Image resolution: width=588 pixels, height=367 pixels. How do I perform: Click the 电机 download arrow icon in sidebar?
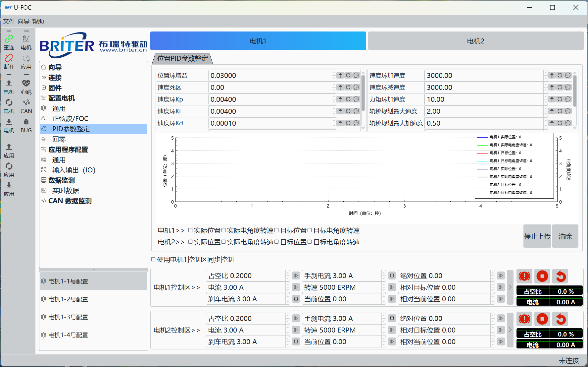(9, 122)
